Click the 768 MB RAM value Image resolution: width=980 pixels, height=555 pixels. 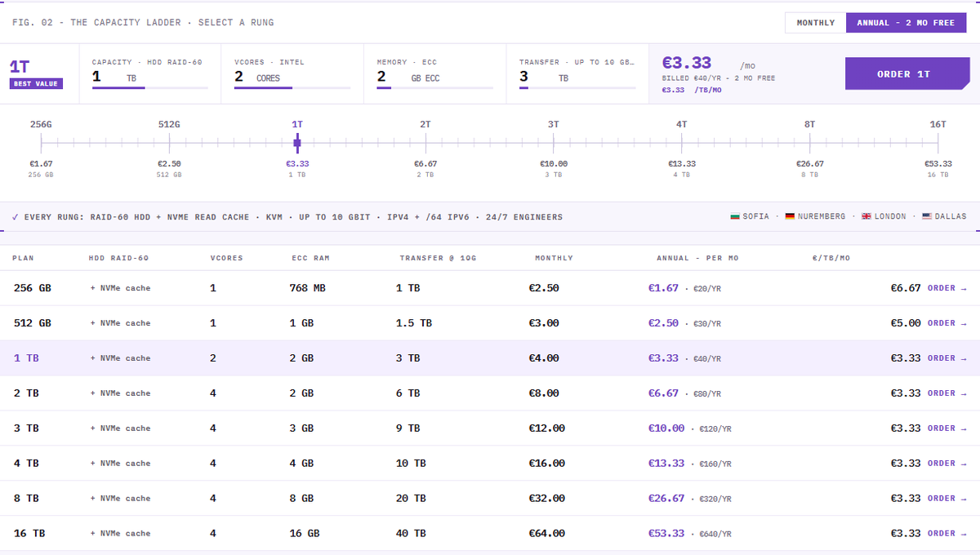(x=308, y=288)
